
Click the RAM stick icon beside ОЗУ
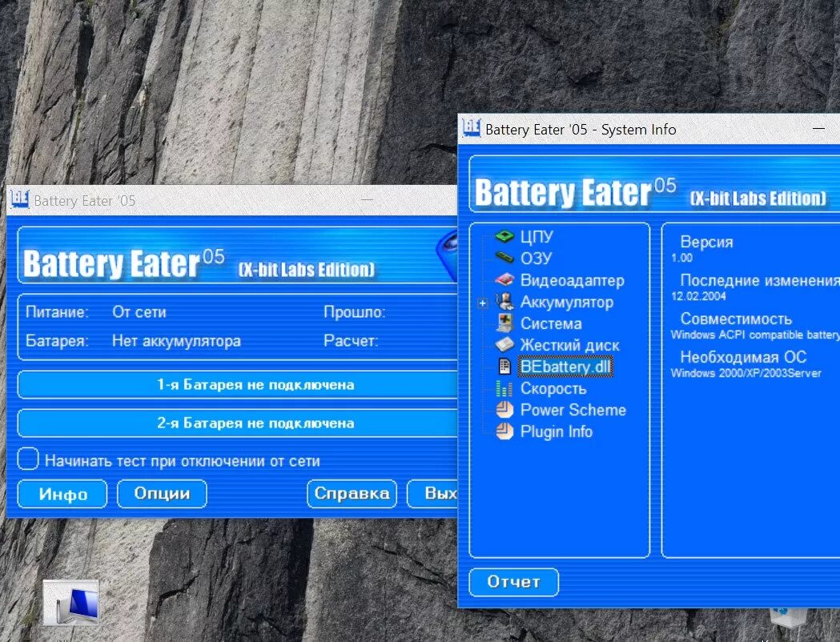click(504, 258)
